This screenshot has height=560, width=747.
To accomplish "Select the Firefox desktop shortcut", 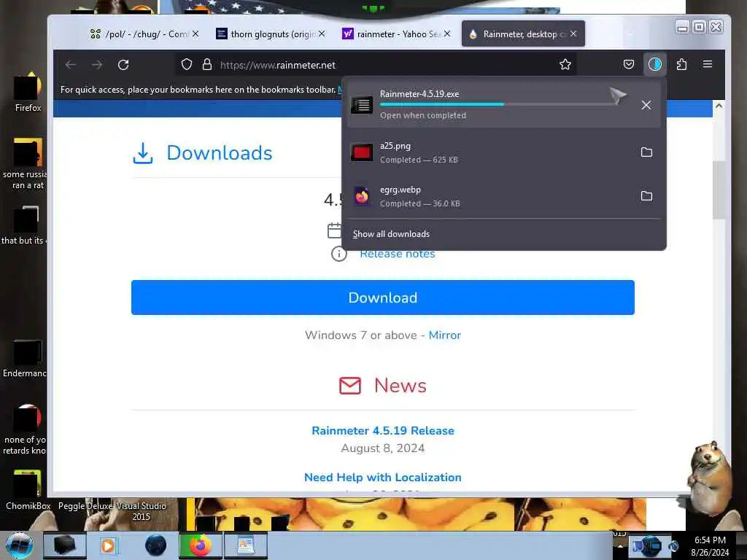I will (28, 93).
